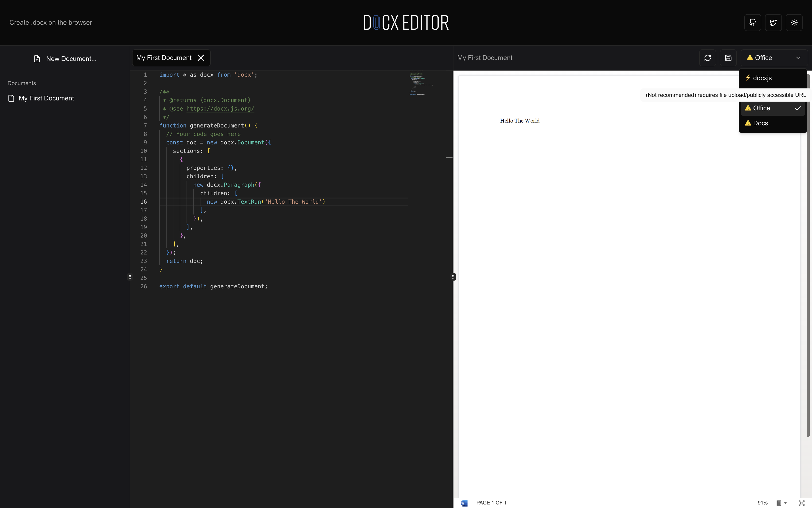The height and width of the screenshot is (508, 812).
Task: Click PAGE 1 OF 1 in status bar
Action: click(491, 503)
